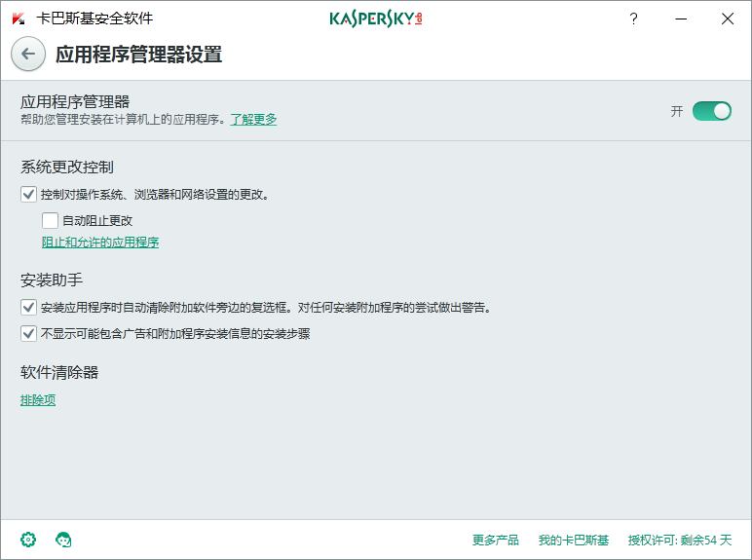Minimize the Kaspersky window
The height and width of the screenshot is (560, 752).
click(681, 19)
